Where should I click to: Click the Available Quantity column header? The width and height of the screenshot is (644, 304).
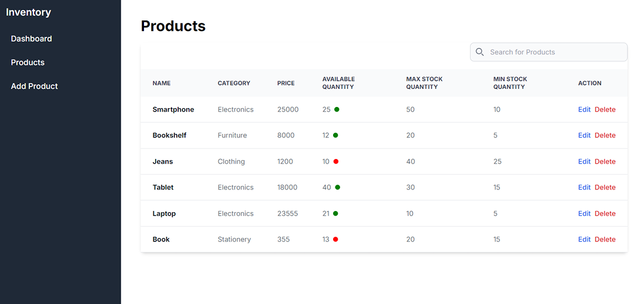338,83
